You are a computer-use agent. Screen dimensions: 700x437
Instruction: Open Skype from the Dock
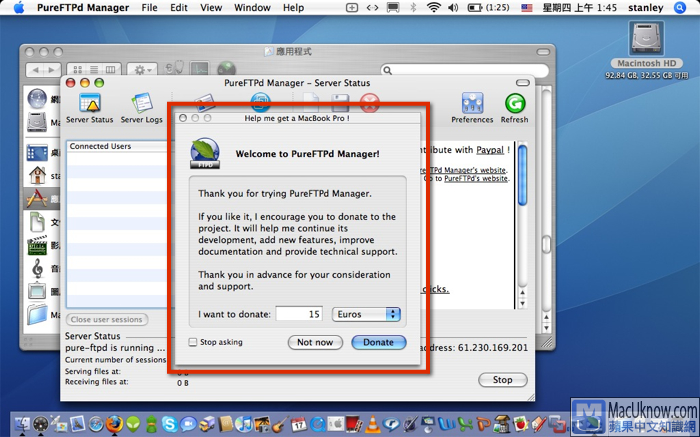point(170,424)
